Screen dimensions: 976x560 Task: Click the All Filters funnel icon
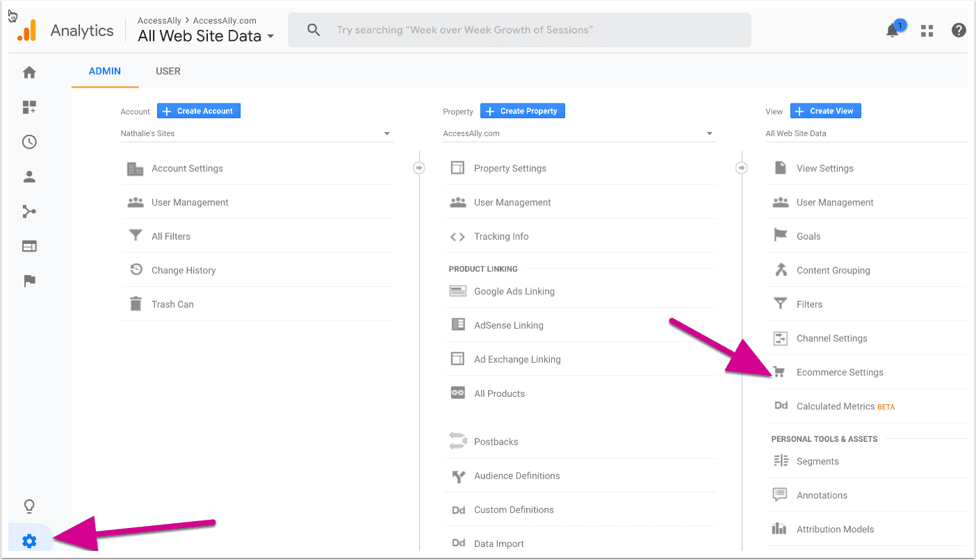[x=136, y=236]
